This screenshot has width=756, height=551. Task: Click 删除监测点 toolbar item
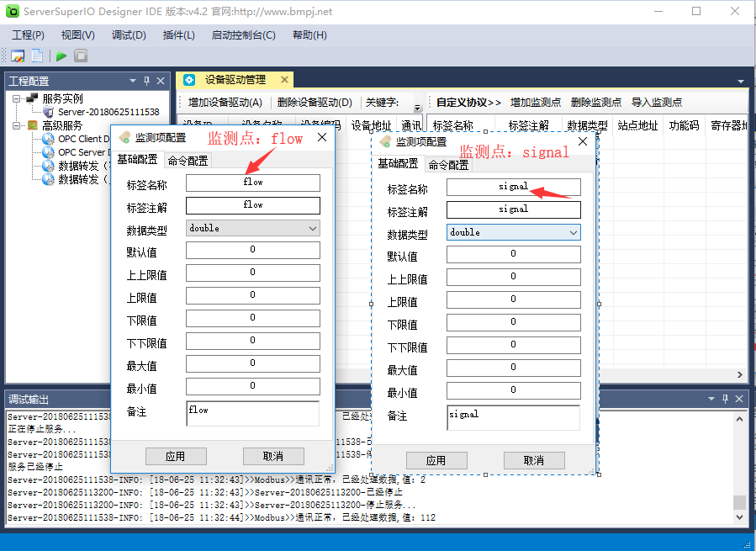[596, 103]
